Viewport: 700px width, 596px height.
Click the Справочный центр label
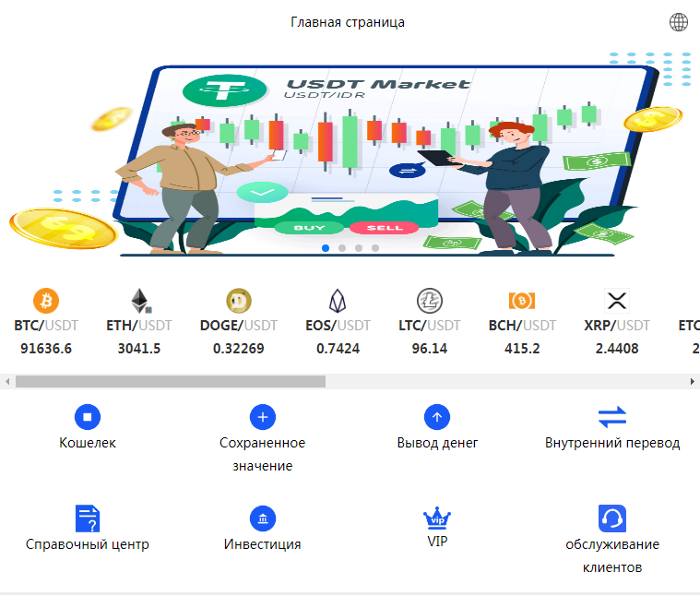pos(88,544)
